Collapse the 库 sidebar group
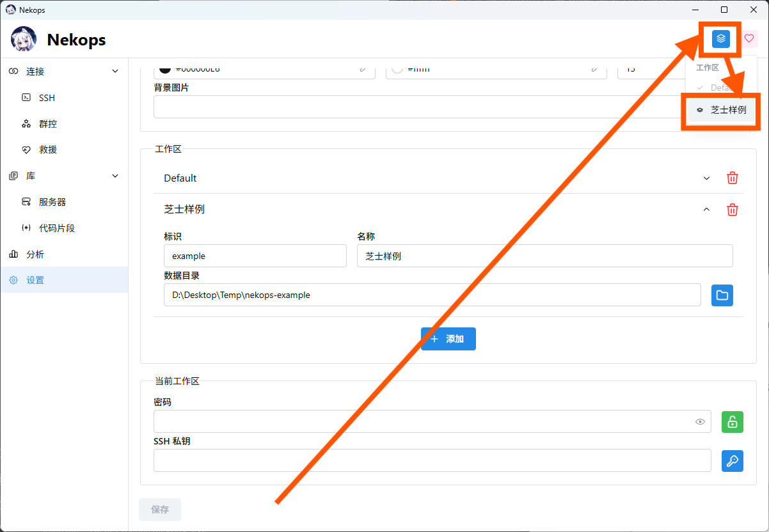This screenshot has width=769, height=532. (x=115, y=176)
